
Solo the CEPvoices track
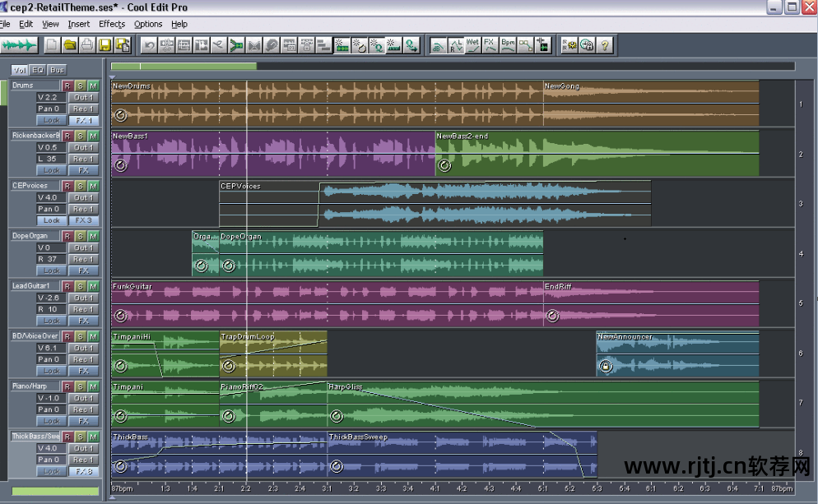[x=80, y=186]
